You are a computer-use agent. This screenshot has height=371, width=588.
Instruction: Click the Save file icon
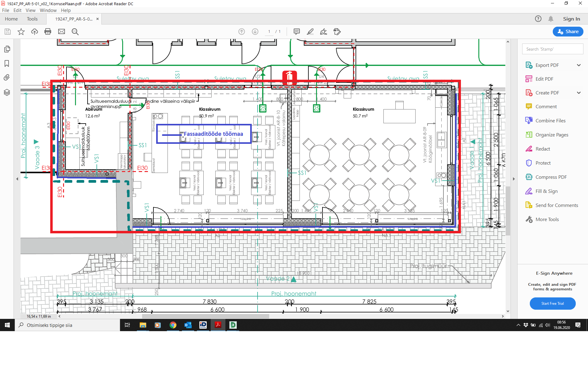point(8,32)
